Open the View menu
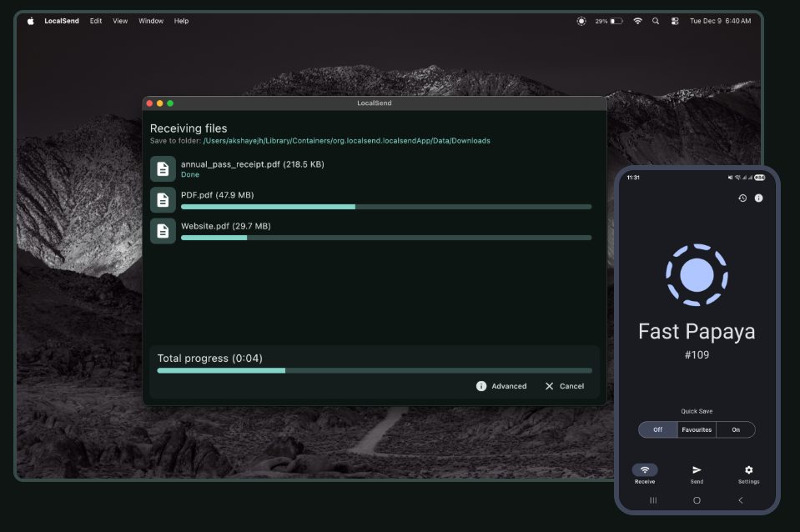The width and height of the screenshot is (800, 532). point(120,21)
